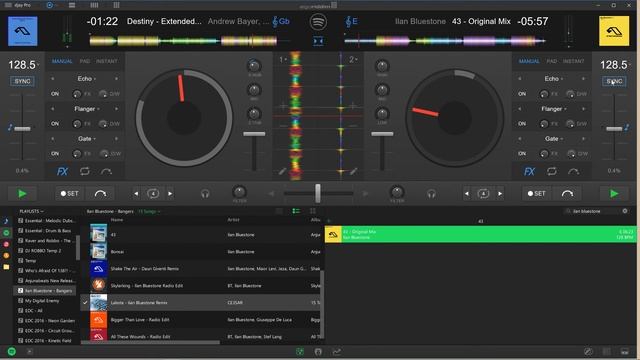The image size is (640, 360).
Task: Double the loop length on deck 1
Action: point(170,193)
